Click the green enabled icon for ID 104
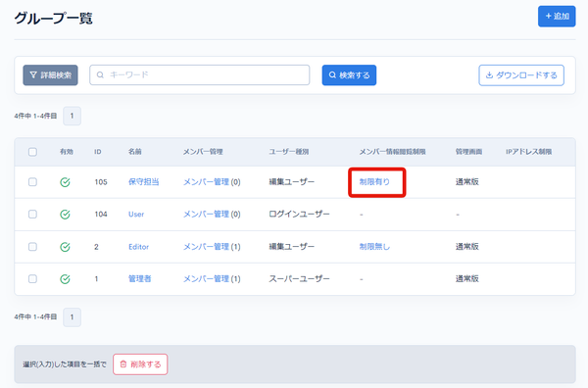588x388 pixels. (65, 215)
